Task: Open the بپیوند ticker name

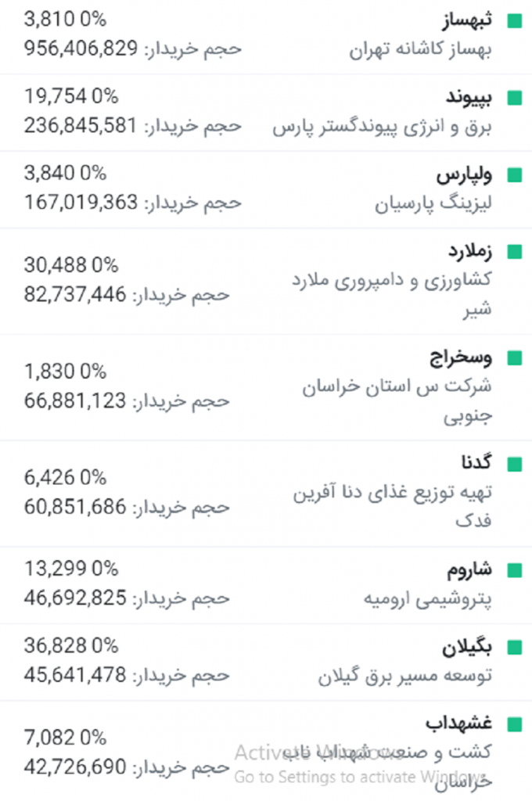Action: pos(468,97)
